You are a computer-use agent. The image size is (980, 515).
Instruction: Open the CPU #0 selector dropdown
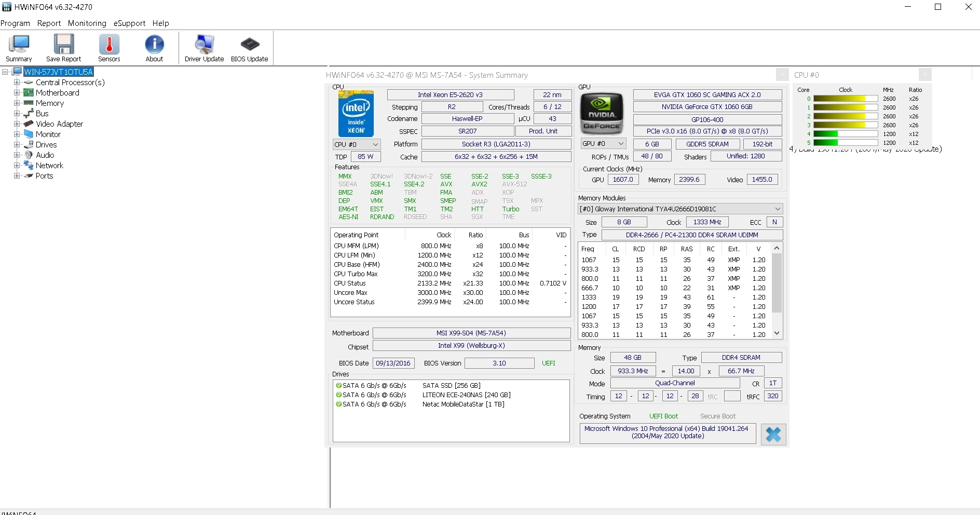[357, 144]
